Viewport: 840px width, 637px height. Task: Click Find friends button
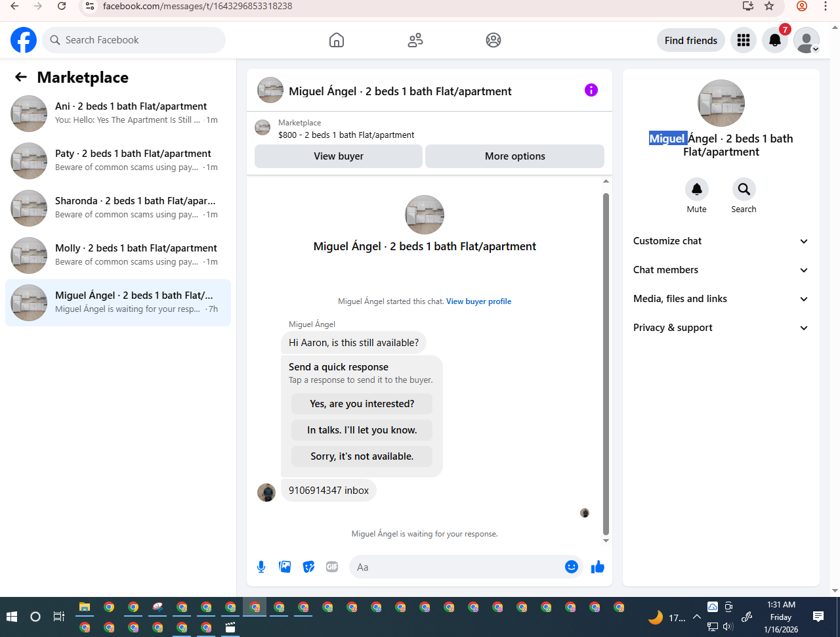(691, 40)
